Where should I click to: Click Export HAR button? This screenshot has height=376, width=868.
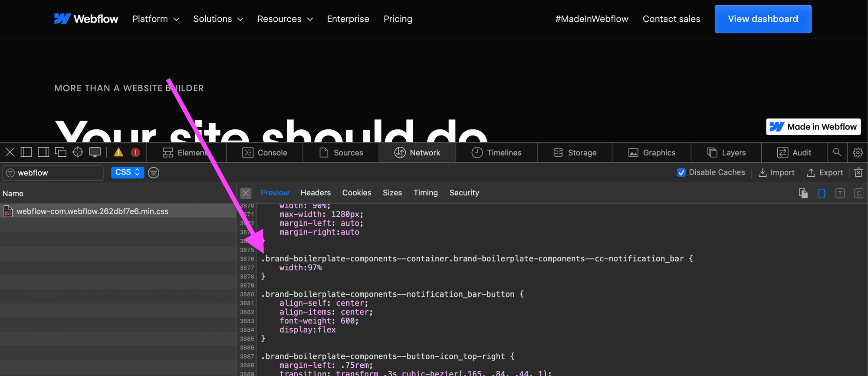[825, 172]
